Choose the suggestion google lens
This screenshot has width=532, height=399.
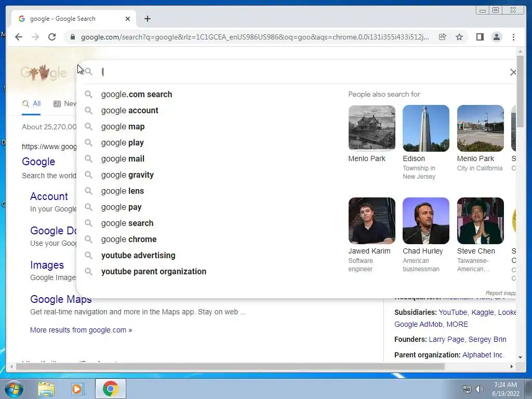(123, 191)
